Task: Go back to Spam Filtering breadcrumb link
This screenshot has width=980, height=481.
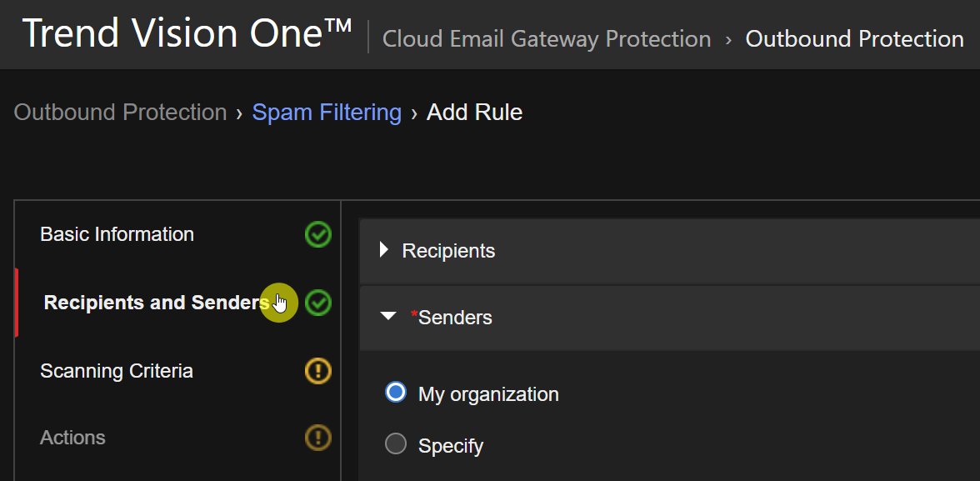Action: click(327, 113)
